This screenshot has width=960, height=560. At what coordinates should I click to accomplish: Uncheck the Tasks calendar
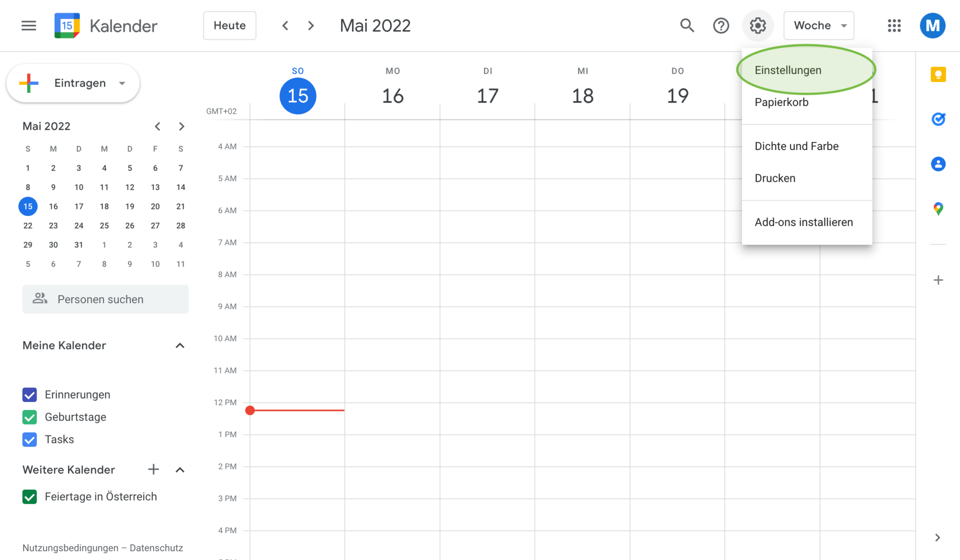[x=30, y=440]
